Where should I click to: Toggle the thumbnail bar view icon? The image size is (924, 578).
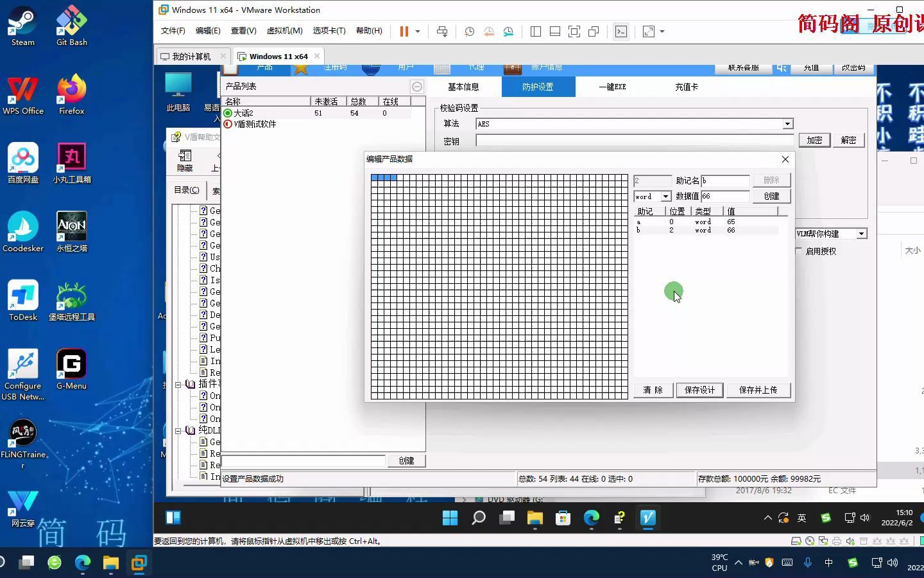(x=555, y=31)
